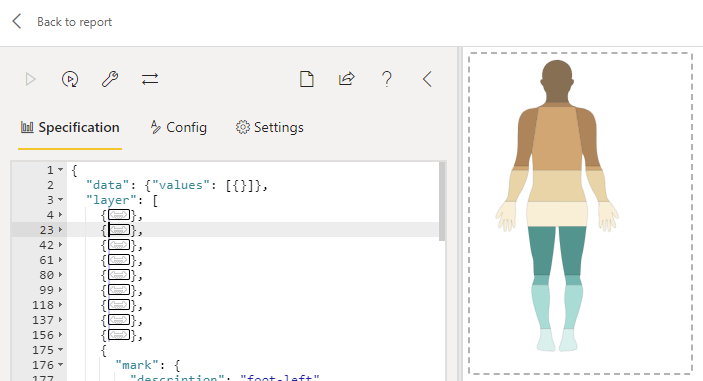Expand the folded block at line 99
Image resolution: width=703 pixels, height=381 pixels.
(x=61, y=290)
